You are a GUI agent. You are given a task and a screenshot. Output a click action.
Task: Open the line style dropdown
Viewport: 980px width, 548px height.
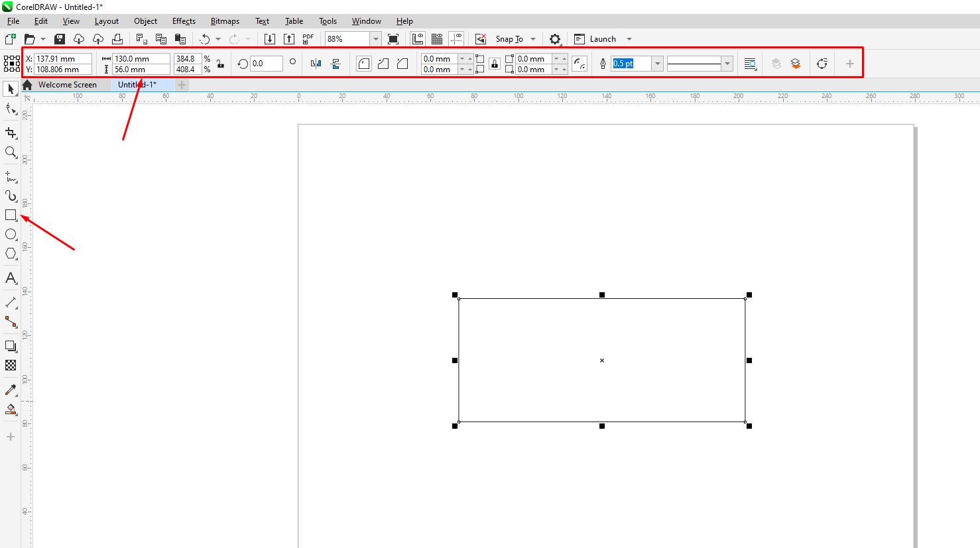click(x=727, y=64)
